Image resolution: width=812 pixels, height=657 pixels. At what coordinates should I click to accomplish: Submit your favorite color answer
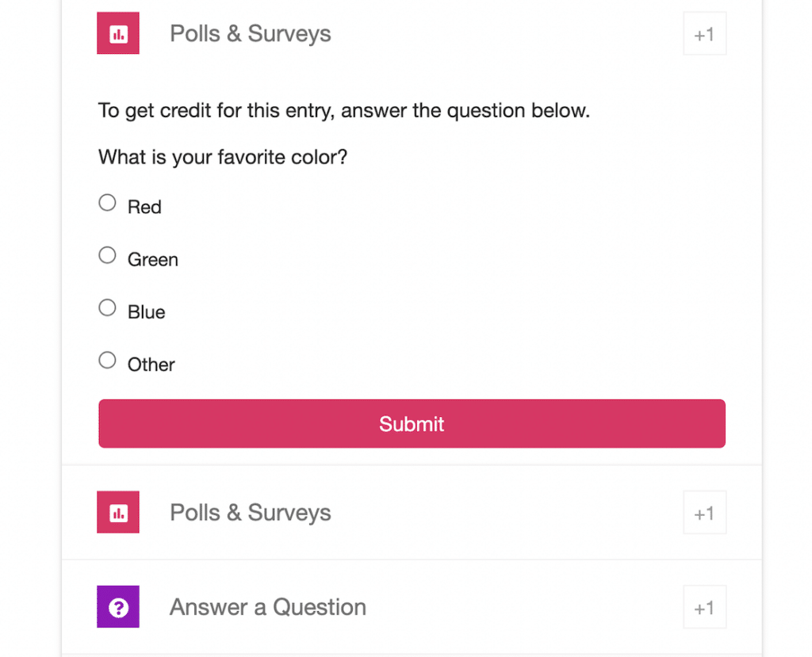(412, 423)
